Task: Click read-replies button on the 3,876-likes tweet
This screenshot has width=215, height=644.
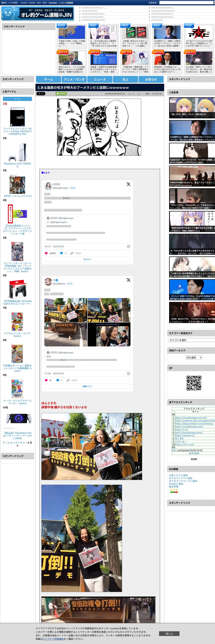Action: pos(87,259)
